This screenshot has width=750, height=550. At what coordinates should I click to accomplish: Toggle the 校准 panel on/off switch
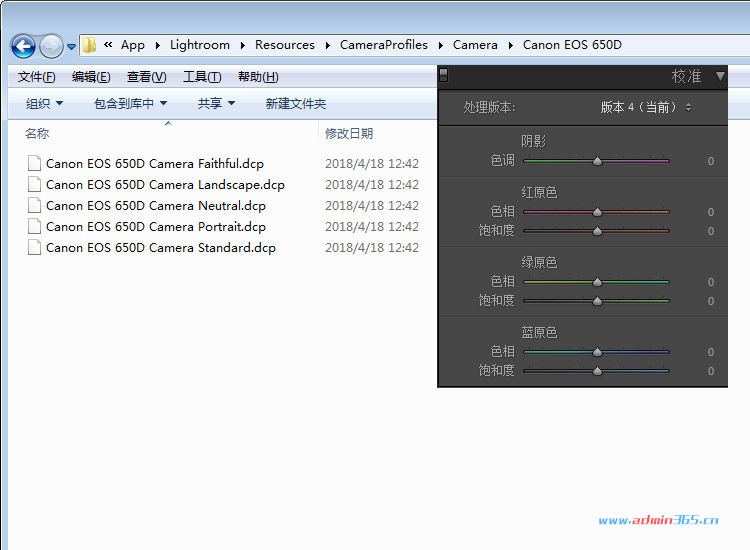443,75
